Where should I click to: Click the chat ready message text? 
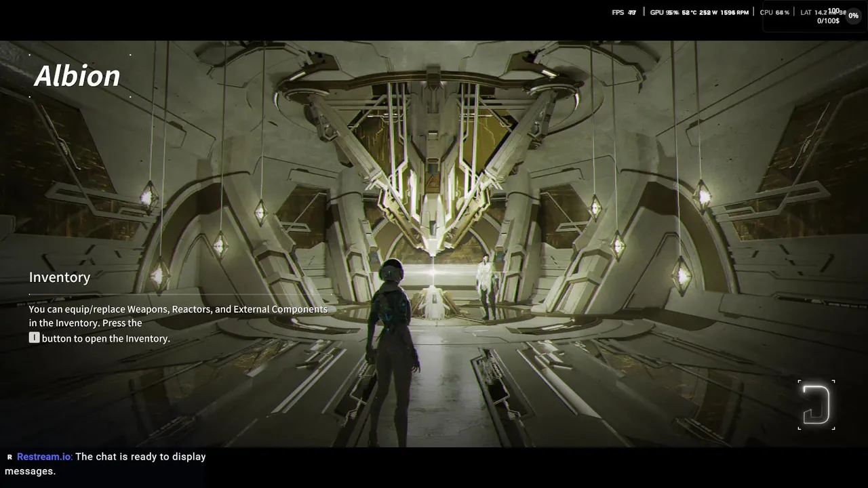click(x=105, y=464)
